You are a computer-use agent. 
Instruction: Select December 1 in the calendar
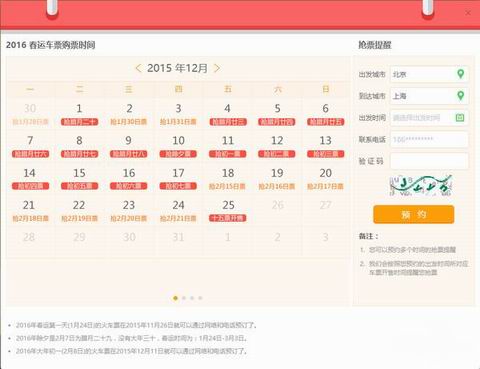[x=79, y=114]
